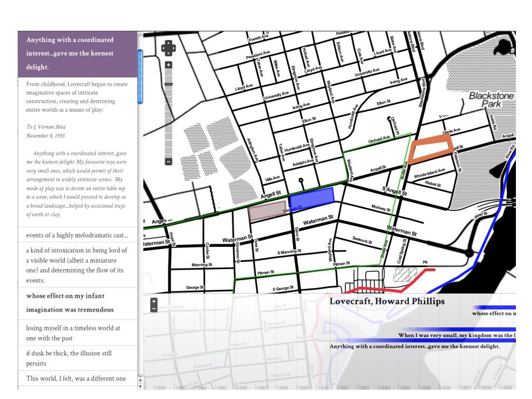
Task: Pan the map right with the right arrow
Action: coord(174,48)
